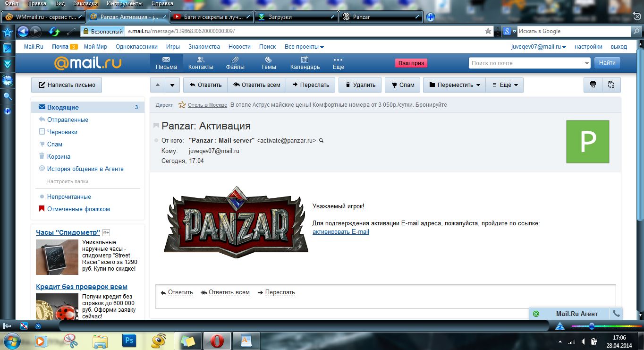Open the Инструменты browser menu
Viewport: 644px width, 350px height.
point(126,3)
